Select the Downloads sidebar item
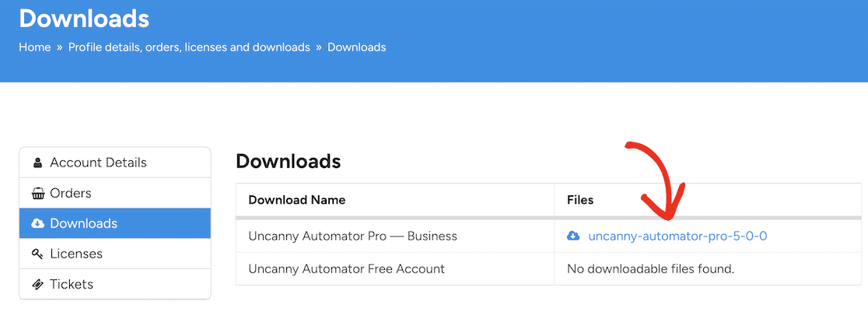This screenshot has height=315, width=868. (83, 223)
